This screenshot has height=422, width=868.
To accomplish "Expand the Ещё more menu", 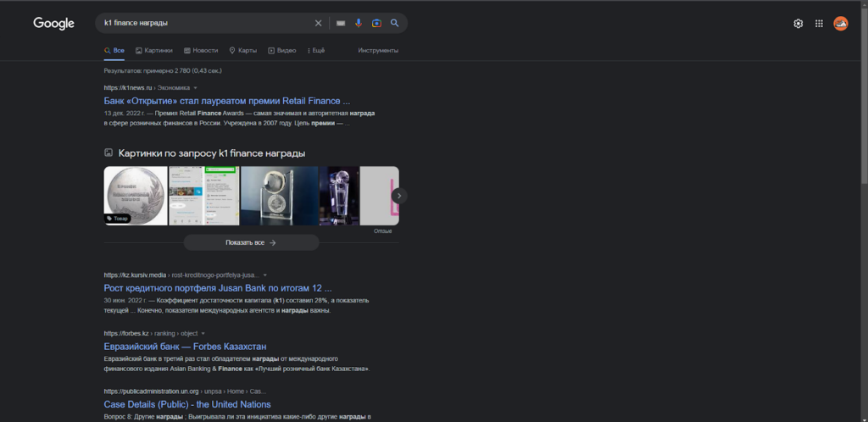I will coord(316,50).
